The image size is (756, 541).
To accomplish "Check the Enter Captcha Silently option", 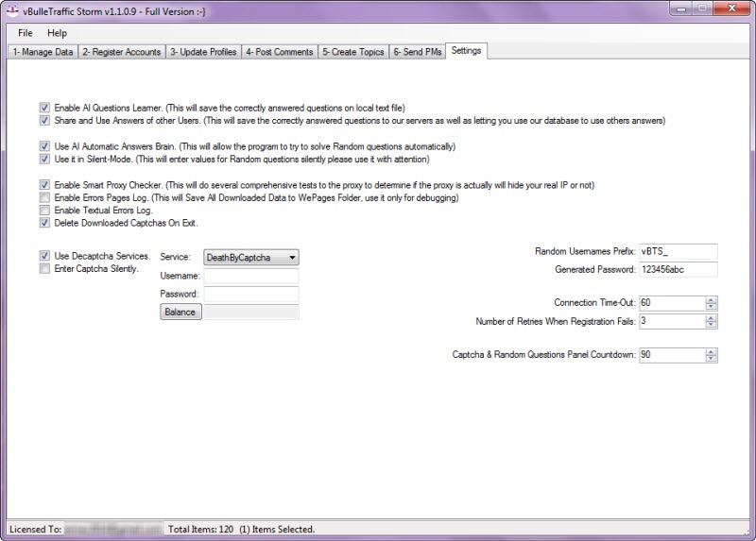I will click(44, 269).
